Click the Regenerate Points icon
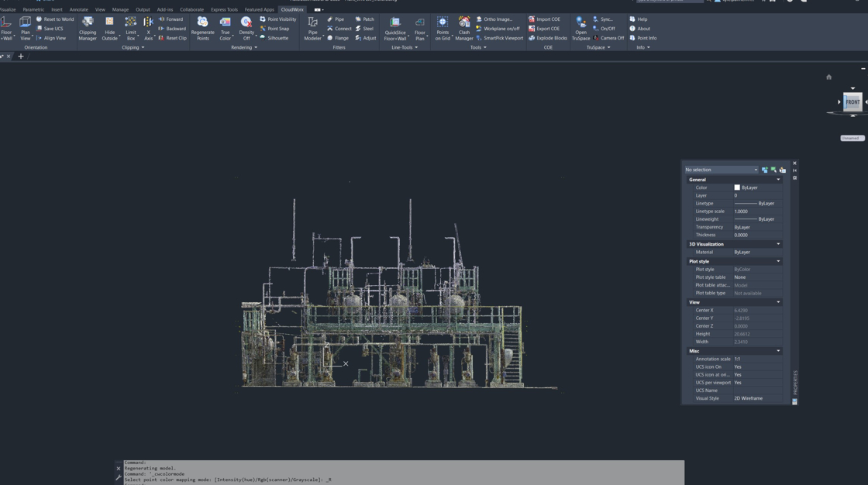Image resolution: width=868 pixels, height=485 pixels. point(202,22)
